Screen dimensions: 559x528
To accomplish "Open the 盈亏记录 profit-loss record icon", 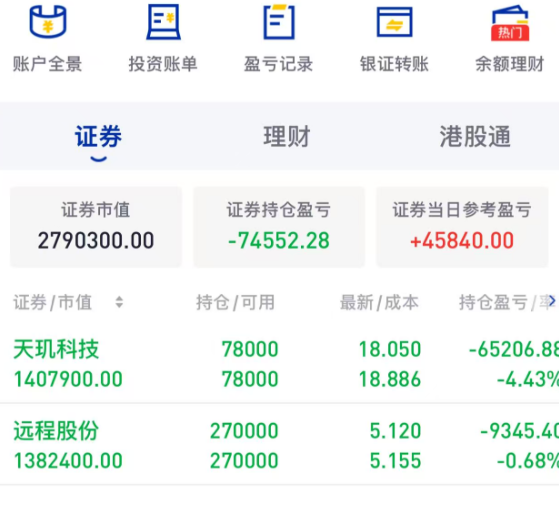I will [279, 21].
